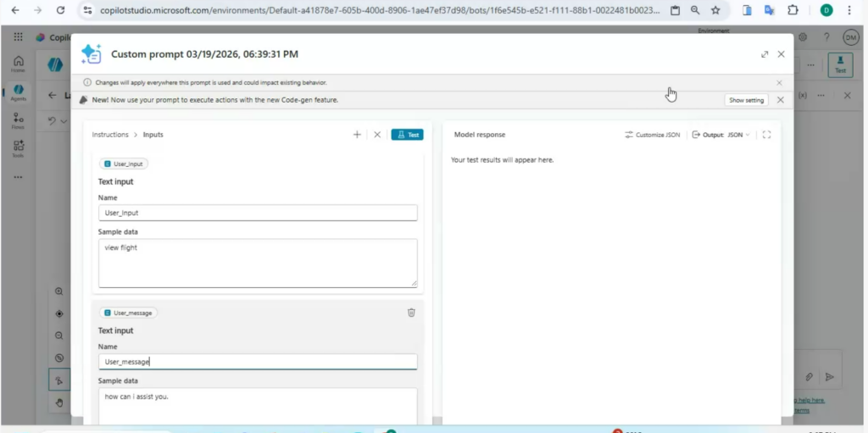Open the help question mark icon

point(826,37)
